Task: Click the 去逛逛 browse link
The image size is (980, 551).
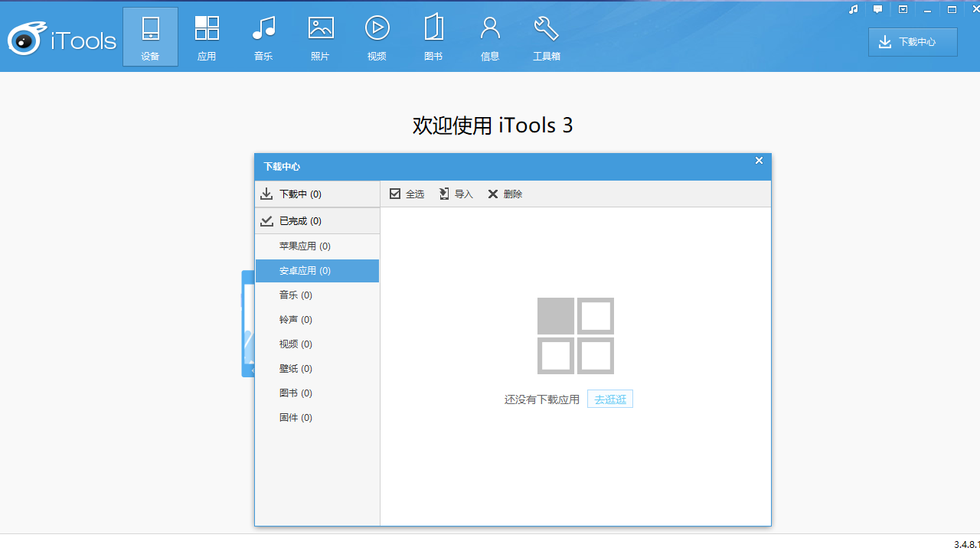Action: (609, 399)
